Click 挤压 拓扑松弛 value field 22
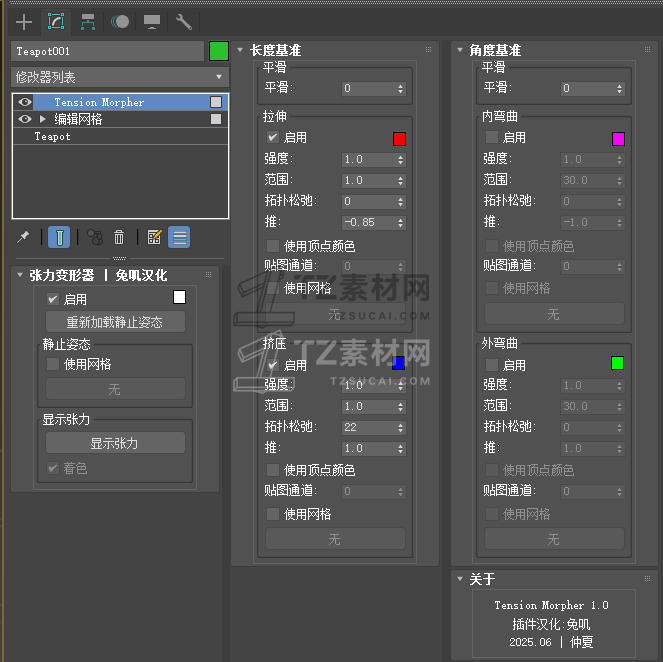Screen dimensions: 663x662 [369, 427]
